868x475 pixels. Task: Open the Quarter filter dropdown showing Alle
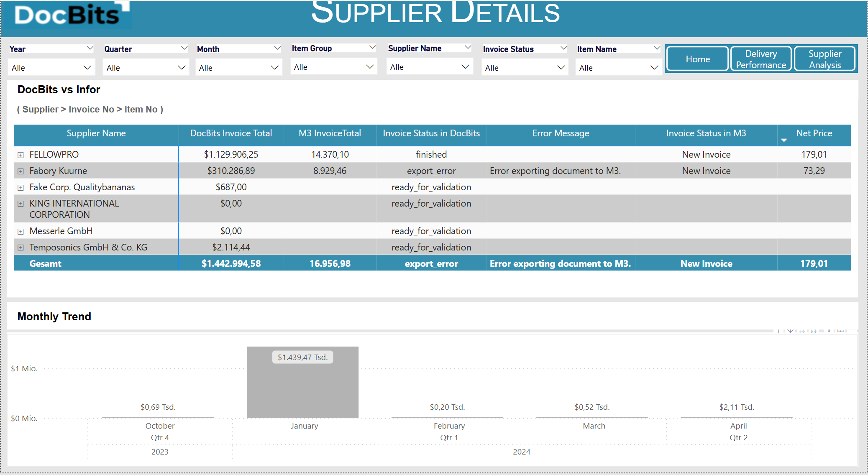146,67
